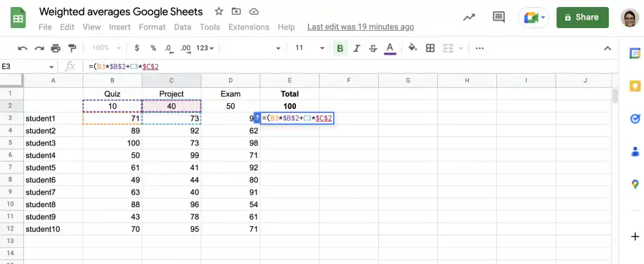Image resolution: width=644 pixels, height=264 pixels.
Task: Select the 'Total' header cell
Action: click(290, 94)
